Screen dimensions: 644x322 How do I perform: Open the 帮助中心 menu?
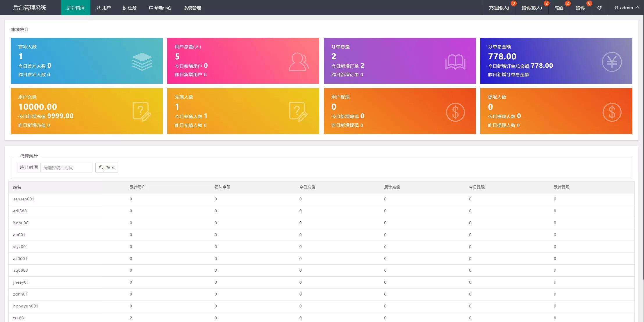[160, 8]
